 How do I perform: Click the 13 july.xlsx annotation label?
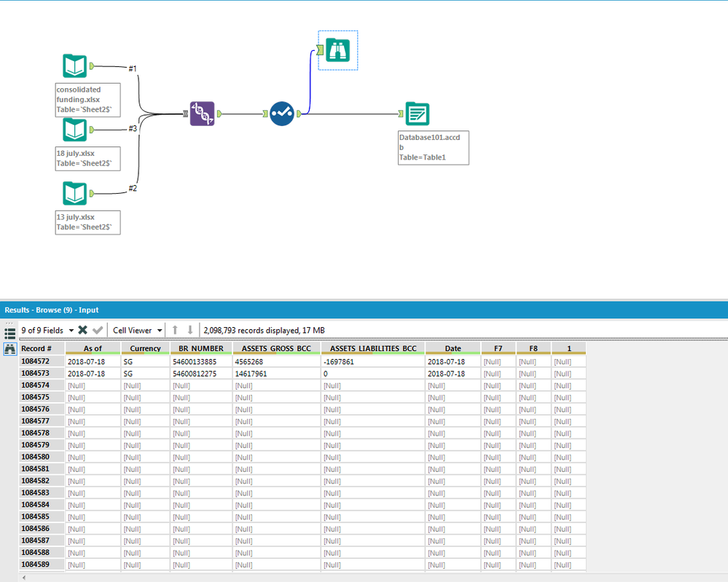pos(87,222)
